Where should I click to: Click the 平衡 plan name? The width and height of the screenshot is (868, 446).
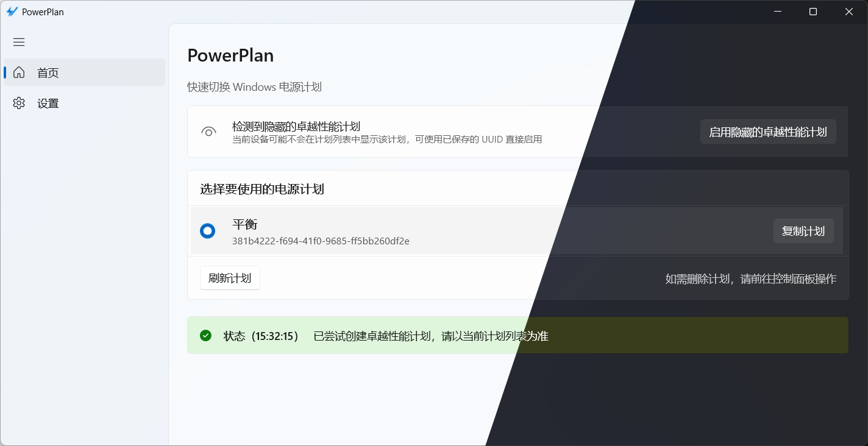[x=245, y=224]
